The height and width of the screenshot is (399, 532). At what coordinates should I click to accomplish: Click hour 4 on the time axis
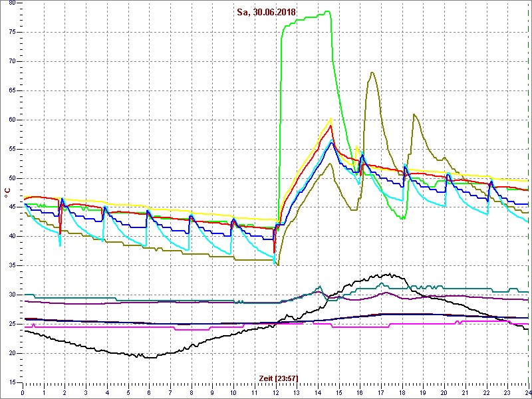pos(107,392)
